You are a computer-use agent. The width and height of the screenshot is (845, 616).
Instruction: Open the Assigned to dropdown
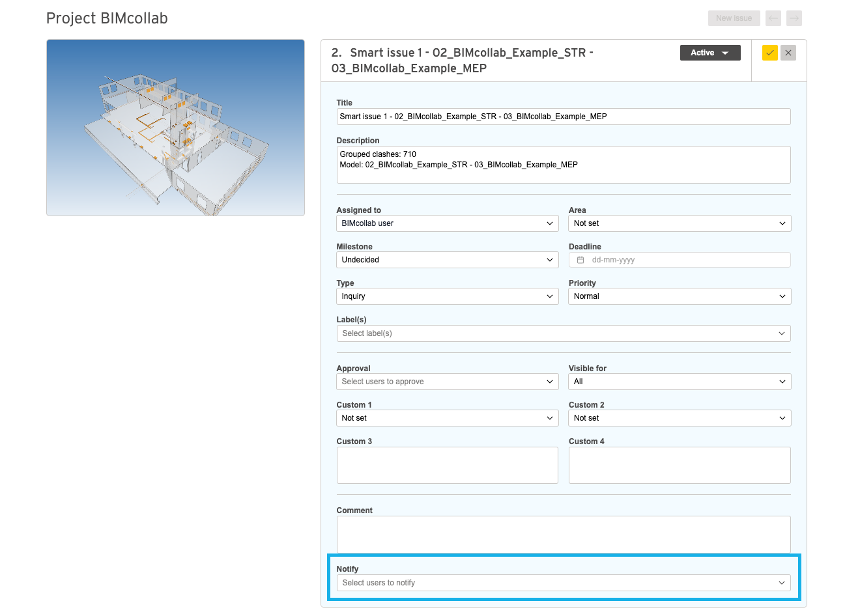tap(448, 223)
